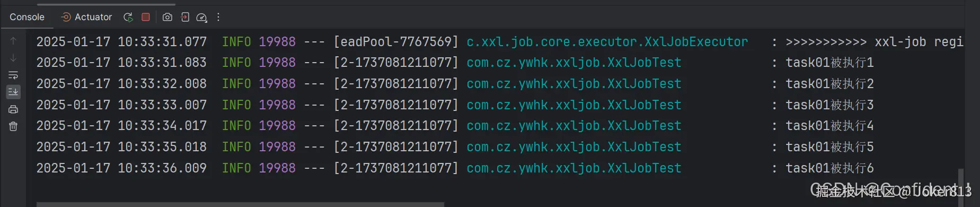The width and height of the screenshot is (980, 207).
Task: Click the horizontal scrollbar of the console
Action: [x=240, y=204]
